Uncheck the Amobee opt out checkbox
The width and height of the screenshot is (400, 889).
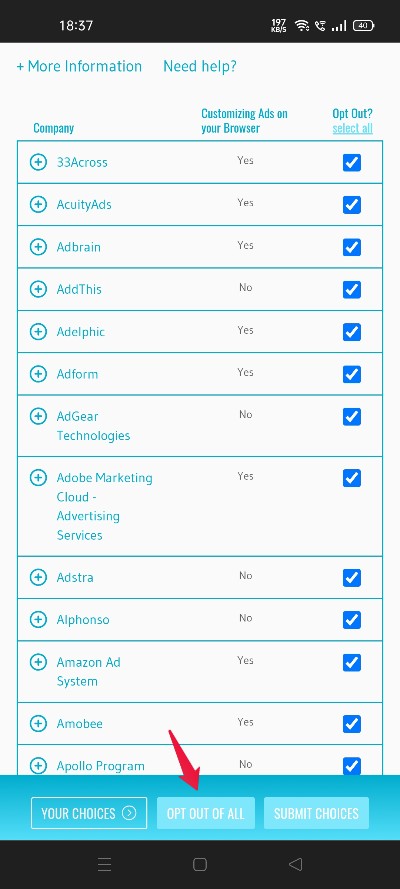[352, 723]
